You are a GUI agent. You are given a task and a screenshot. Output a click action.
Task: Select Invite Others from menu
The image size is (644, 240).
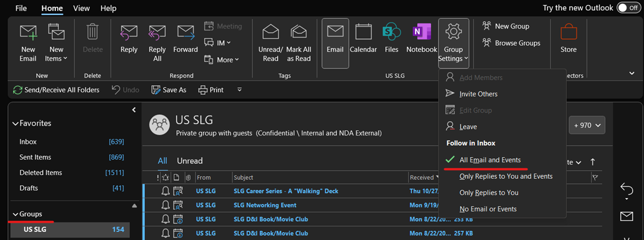pos(478,94)
